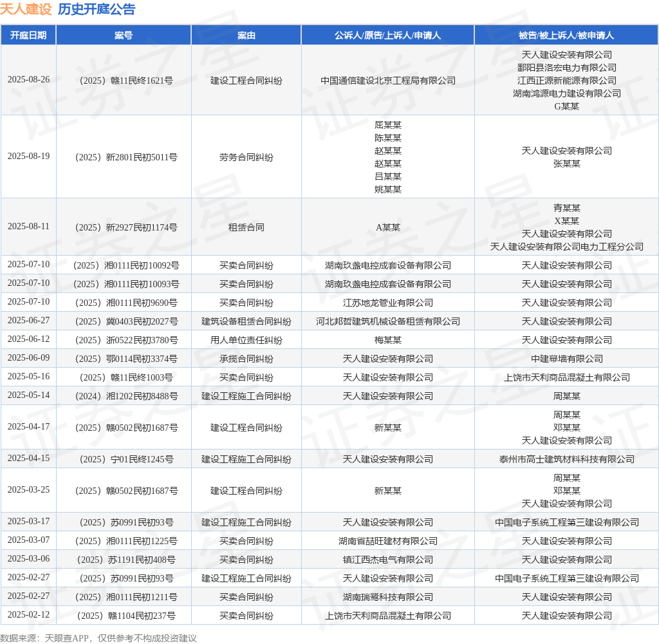Click plaintiff 湖南瑞鹭科技有限公司
This screenshot has height=644, width=659.
[x=388, y=597]
